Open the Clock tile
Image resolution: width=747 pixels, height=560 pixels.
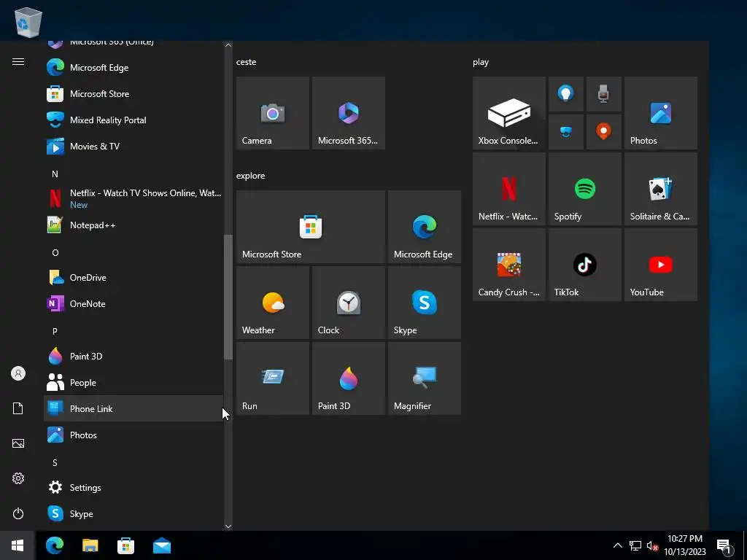pos(348,303)
